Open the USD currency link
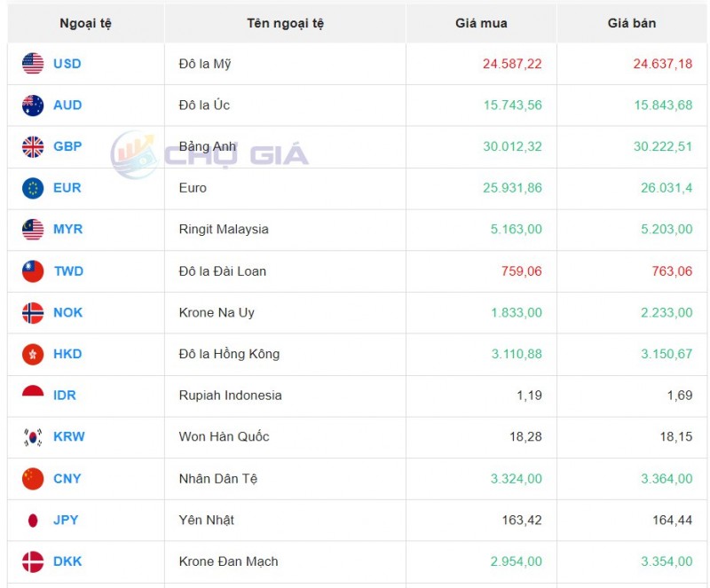Screen dimensions: 710x588 click(67, 64)
